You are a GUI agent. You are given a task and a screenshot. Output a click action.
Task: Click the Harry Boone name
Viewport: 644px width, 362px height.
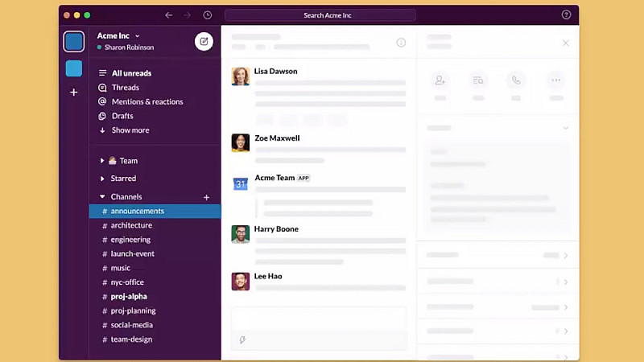(x=276, y=229)
